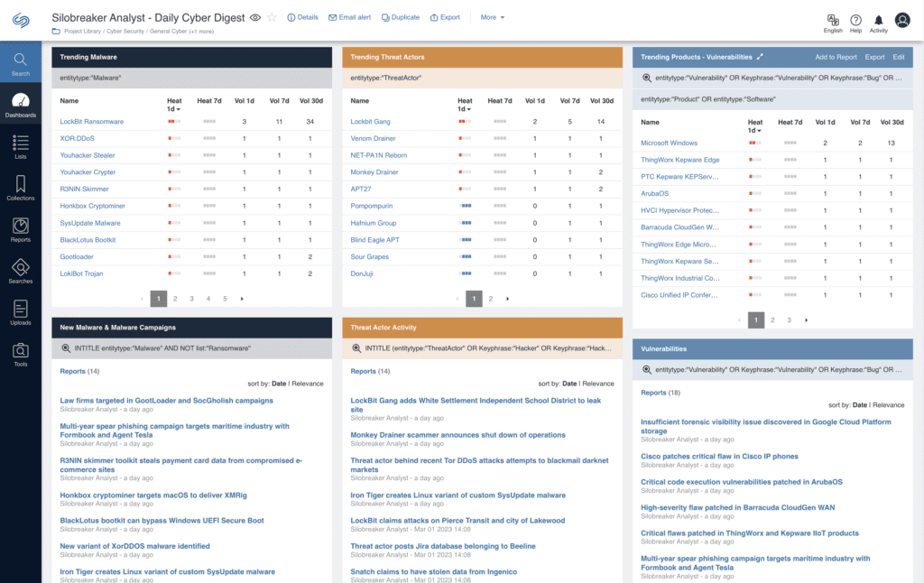This screenshot has width=924, height=583.
Task: Expand the More dropdown menu
Action: pos(493,18)
